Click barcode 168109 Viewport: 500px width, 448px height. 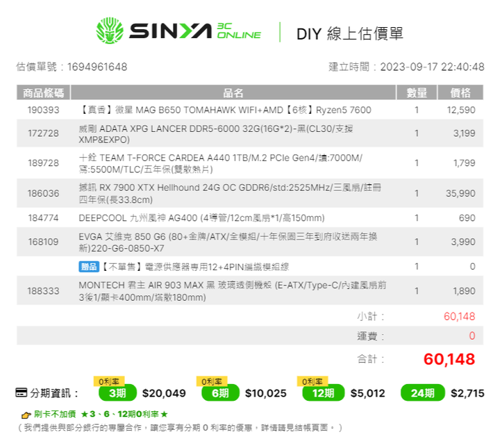[x=43, y=242]
